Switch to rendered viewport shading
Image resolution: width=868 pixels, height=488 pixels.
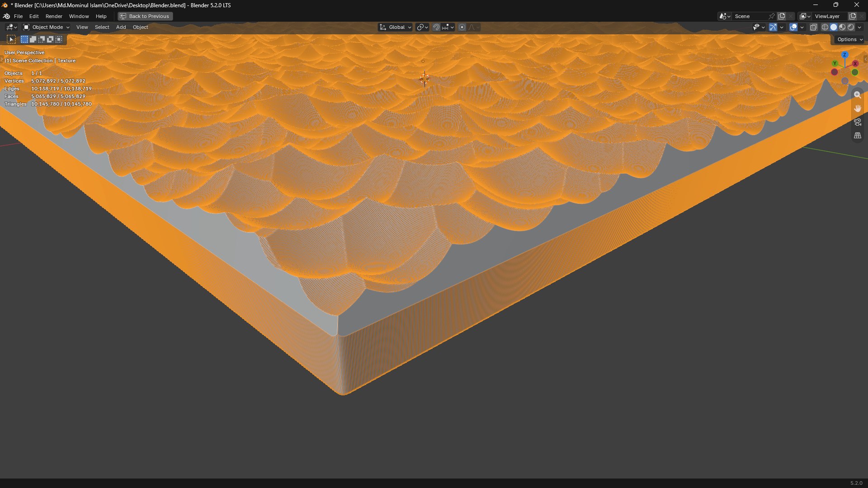[x=851, y=27]
